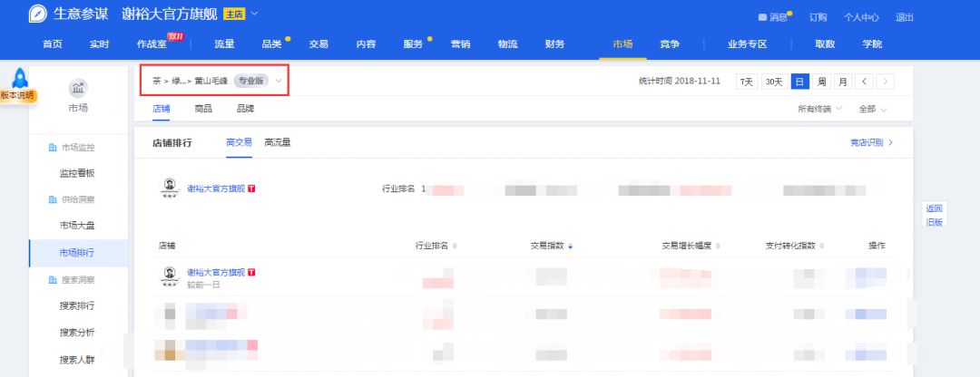Select the 周 granularity button

(x=822, y=82)
